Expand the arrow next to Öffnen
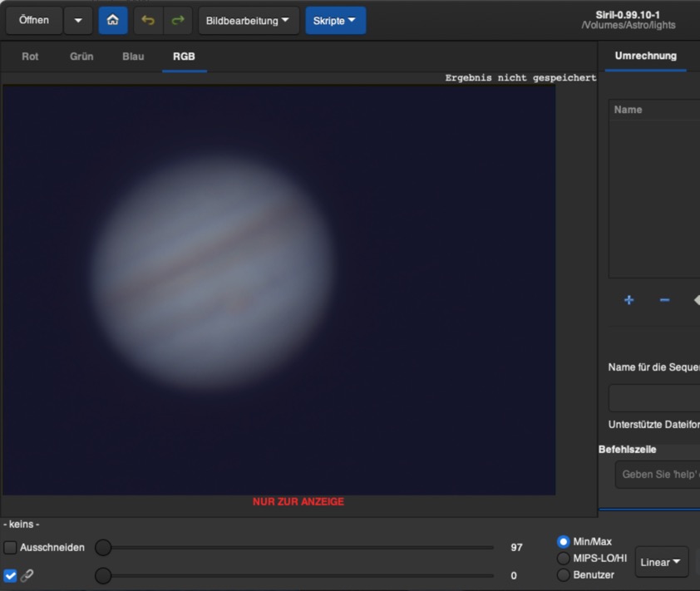700x591 pixels. click(78, 21)
